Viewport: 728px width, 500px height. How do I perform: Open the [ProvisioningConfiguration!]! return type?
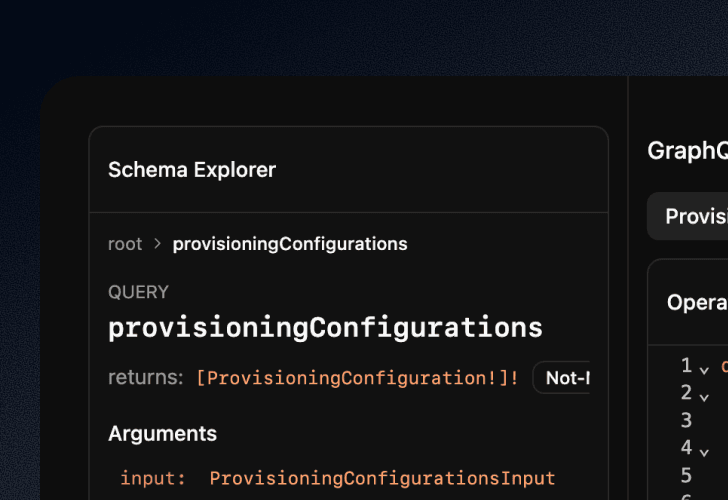(358, 377)
